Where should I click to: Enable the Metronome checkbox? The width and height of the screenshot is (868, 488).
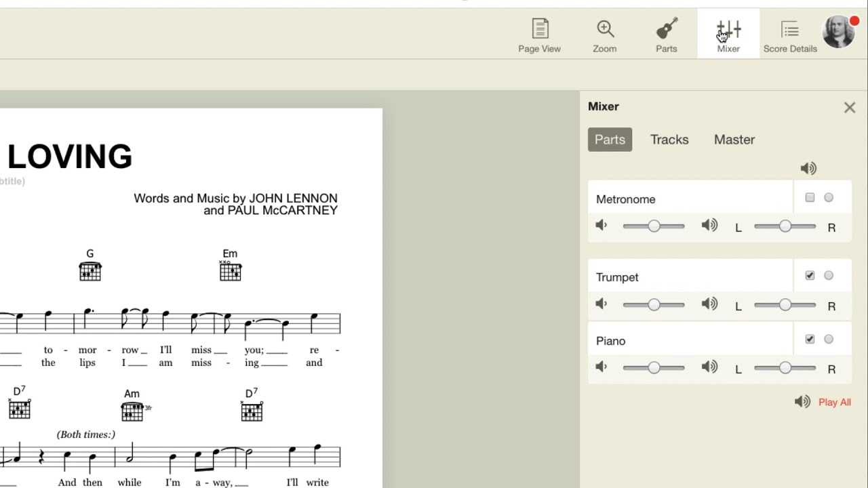click(x=810, y=198)
